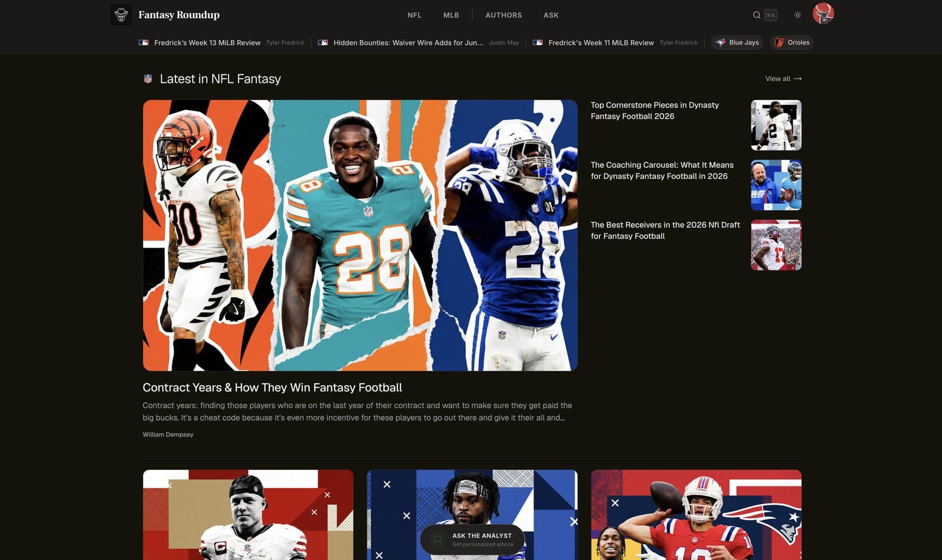Click Tyler Fredrick byline after Week 13 Review

[285, 43]
